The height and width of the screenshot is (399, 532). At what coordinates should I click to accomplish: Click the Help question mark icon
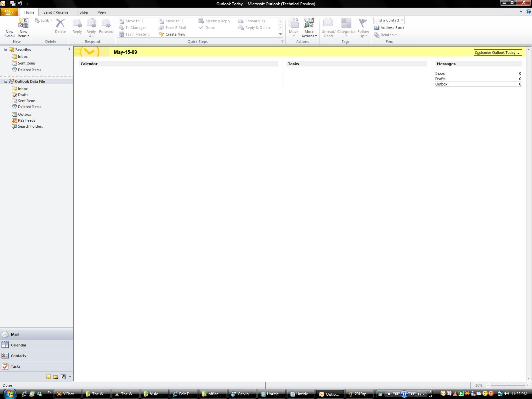tap(528, 12)
